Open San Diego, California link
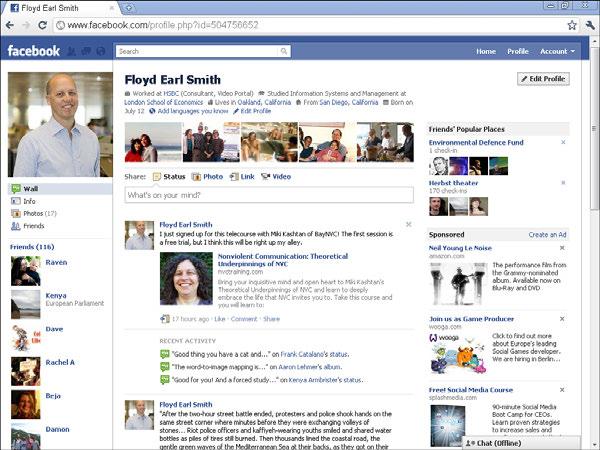Viewport: 600px width, 450px height. (349, 102)
